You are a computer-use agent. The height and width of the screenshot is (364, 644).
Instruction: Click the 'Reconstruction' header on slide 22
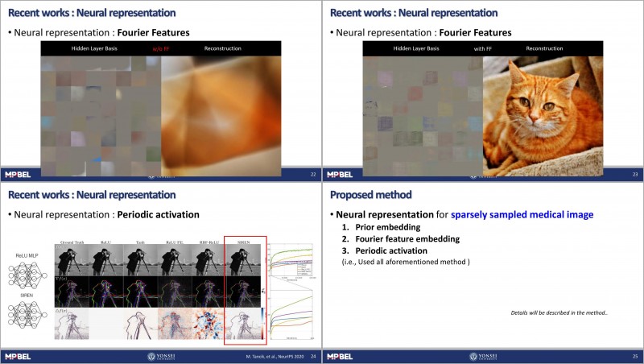coord(223,48)
